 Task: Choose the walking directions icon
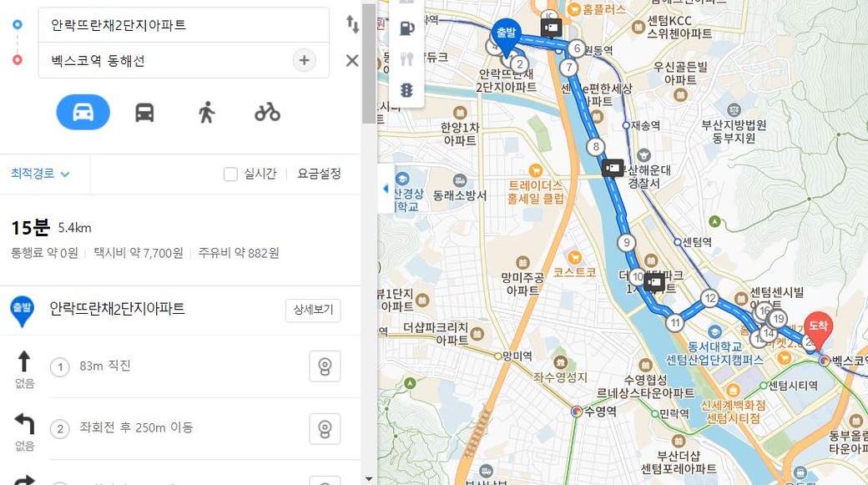click(206, 113)
